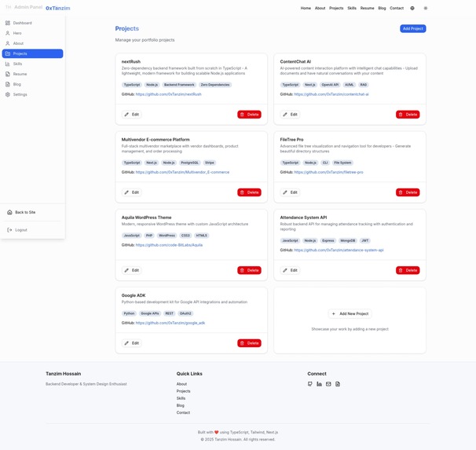Click the globe language icon in header
Screen dimensions: 476x450
pyautogui.click(x=412, y=8)
